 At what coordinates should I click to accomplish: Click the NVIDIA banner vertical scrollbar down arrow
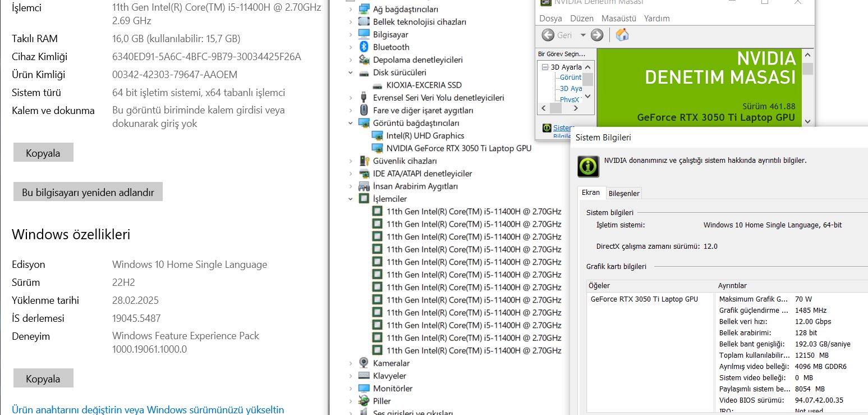tap(807, 121)
